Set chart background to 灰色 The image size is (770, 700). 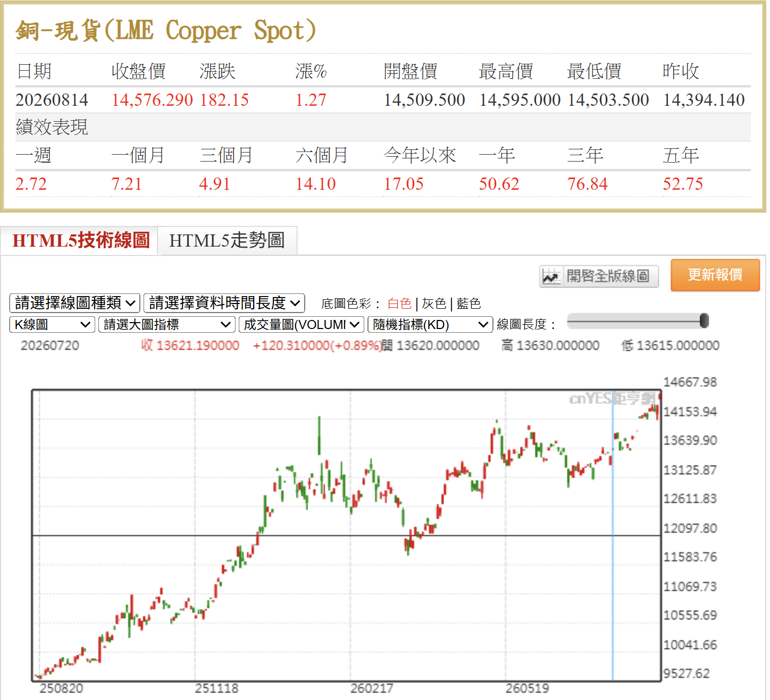pos(434,303)
